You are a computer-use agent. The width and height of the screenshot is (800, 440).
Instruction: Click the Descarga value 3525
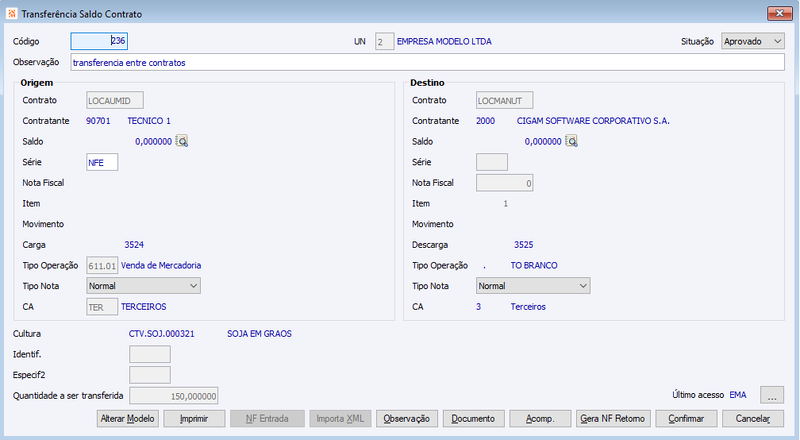(x=523, y=245)
